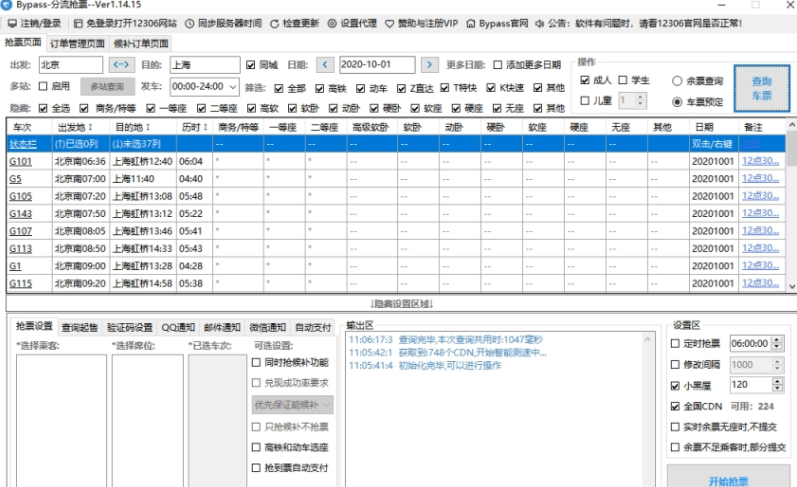Click the 目的 station input field
797x487 pixels.
tap(205, 65)
